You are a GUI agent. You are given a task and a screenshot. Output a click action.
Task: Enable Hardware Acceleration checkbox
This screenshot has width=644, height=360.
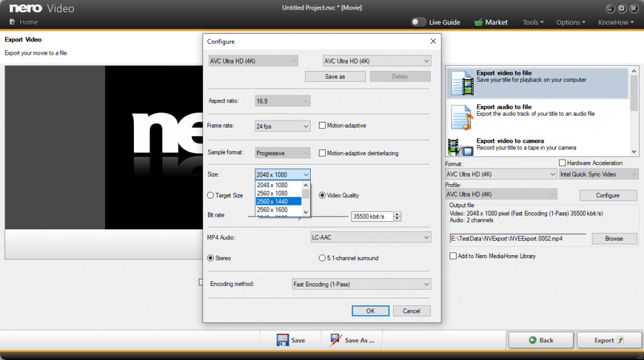tap(562, 163)
